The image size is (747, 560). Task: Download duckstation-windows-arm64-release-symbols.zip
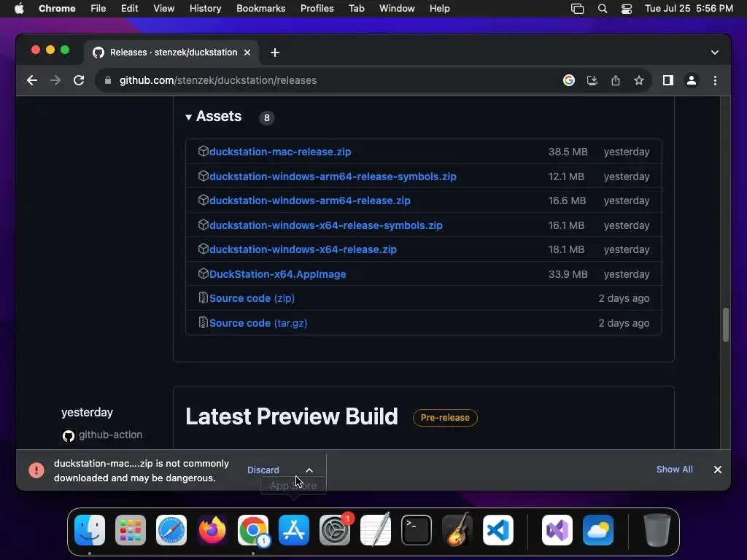pyautogui.click(x=333, y=176)
